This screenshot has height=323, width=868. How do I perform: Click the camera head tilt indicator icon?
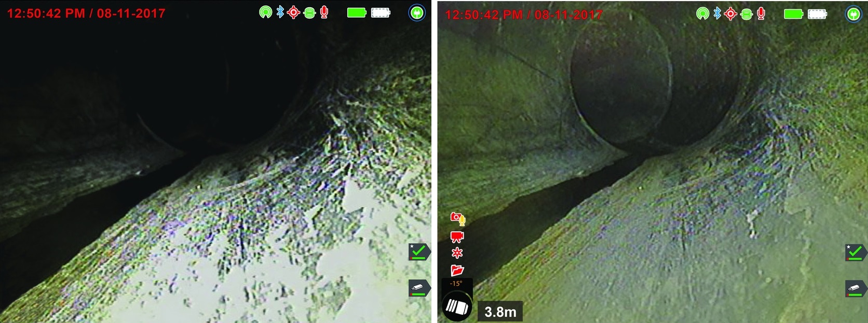point(457,306)
